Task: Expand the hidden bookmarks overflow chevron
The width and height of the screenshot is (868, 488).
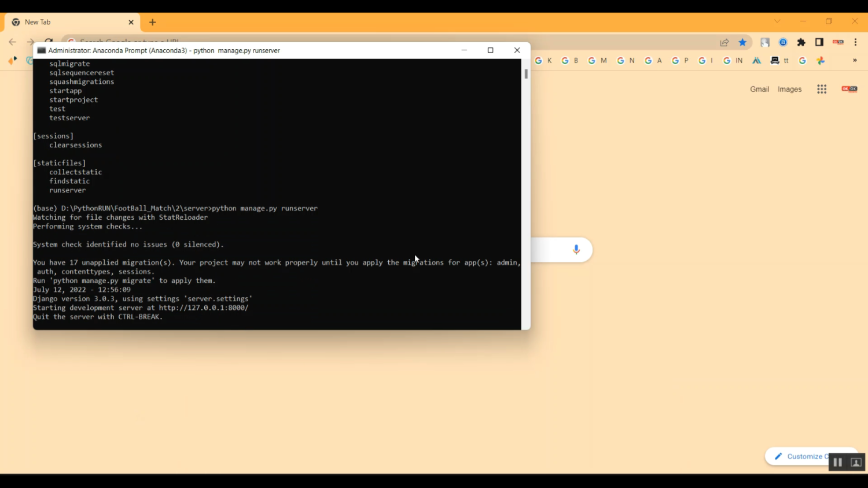Action: tap(855, 61)
